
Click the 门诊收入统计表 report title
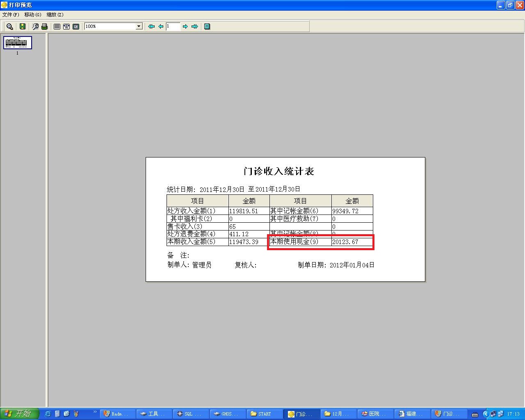[279, 171]
